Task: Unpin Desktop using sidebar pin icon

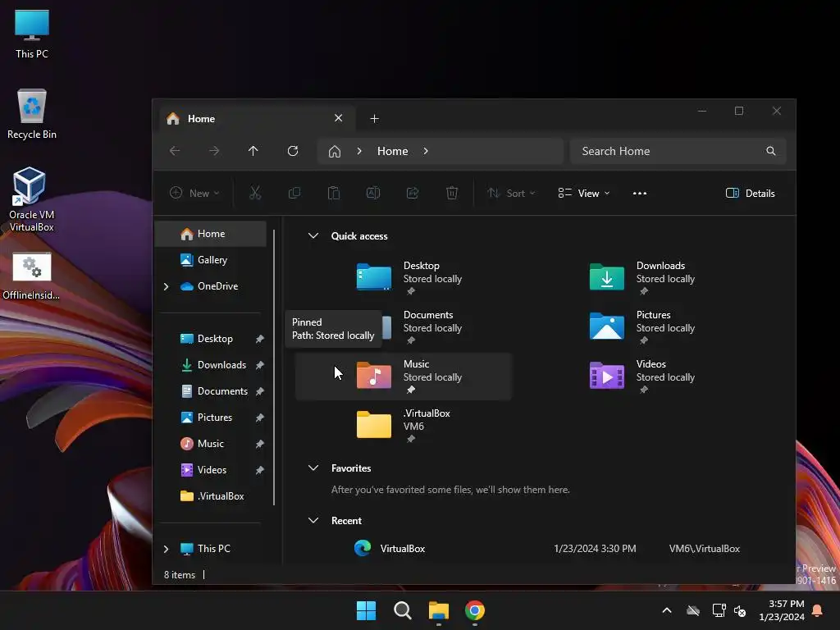Action: 260,339
